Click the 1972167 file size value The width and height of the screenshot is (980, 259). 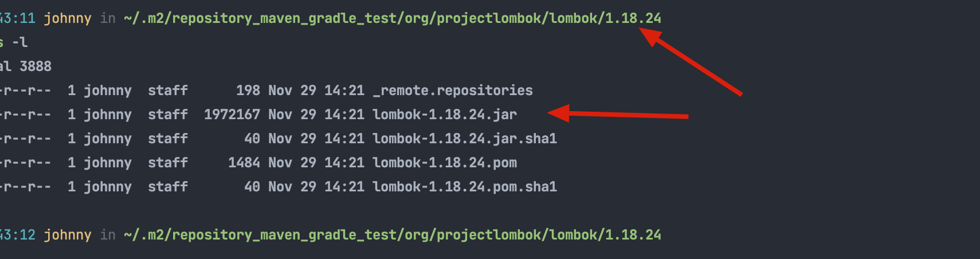[232, 115]
